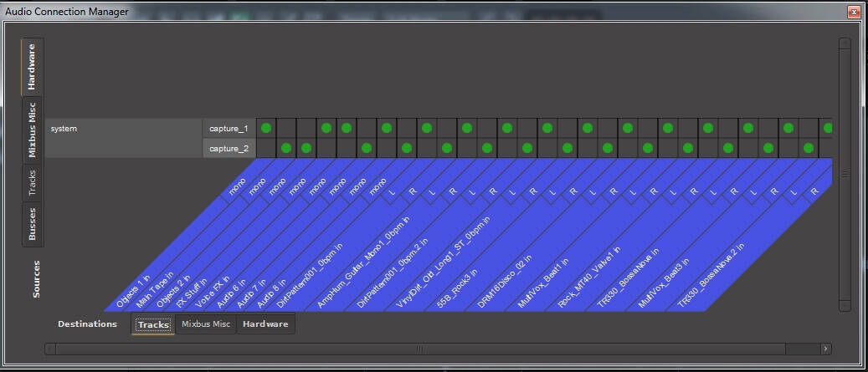Image resolution: width=868 pixels, height=372 pixels.
Task: Click the vertical scrollbar on the right
Action: [844, 174]
